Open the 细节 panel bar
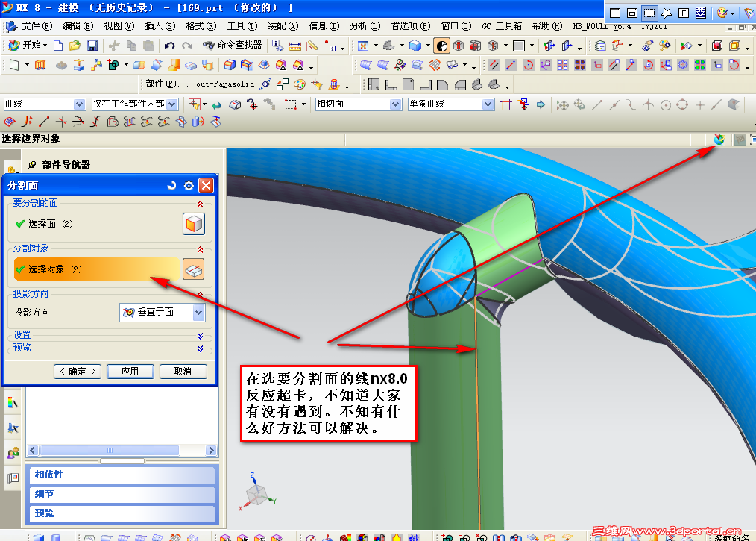The width and height of the screenshot is (756, 541). point(122,494)
